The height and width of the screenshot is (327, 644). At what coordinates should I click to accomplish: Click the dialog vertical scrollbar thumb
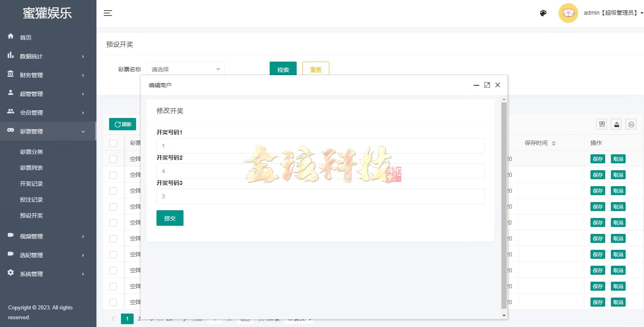(504, 205)
